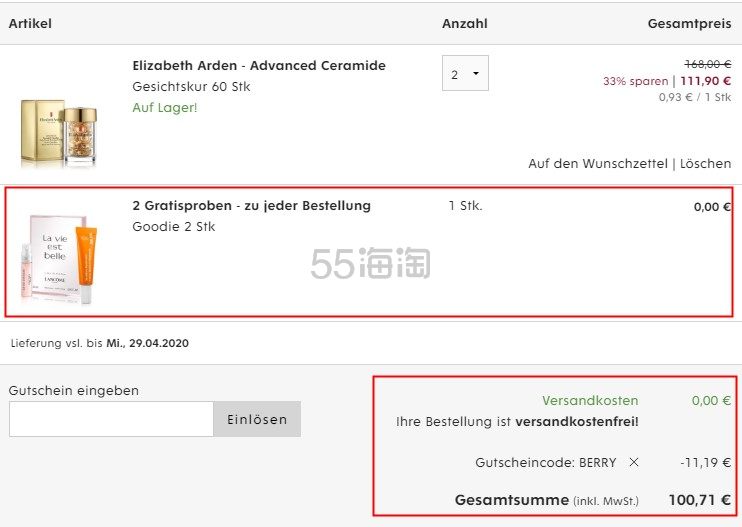Click 0,93 € / 1 Stk unit price
Viewport: 742px width, 527px height.
695,97
